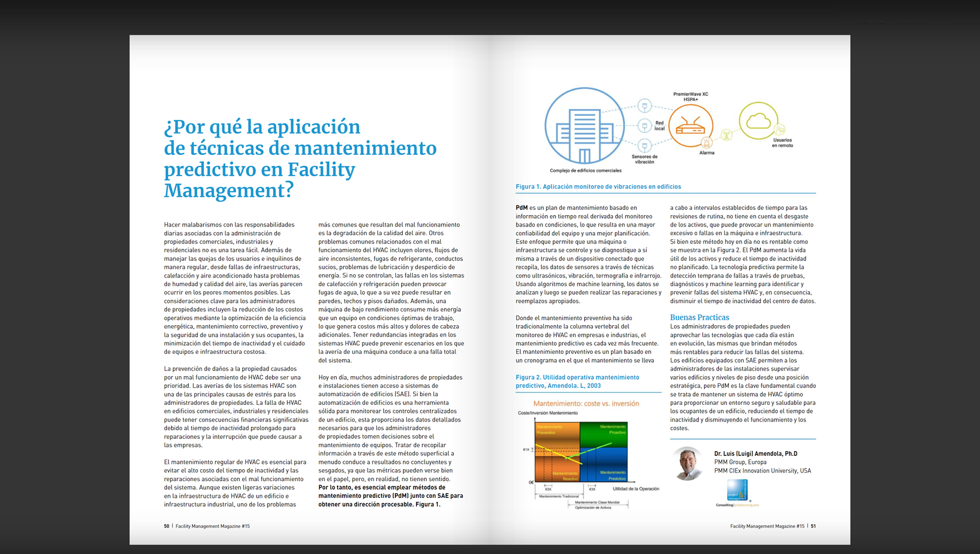
Task: Click the page 50 footer number
Action: click(166, 526)
